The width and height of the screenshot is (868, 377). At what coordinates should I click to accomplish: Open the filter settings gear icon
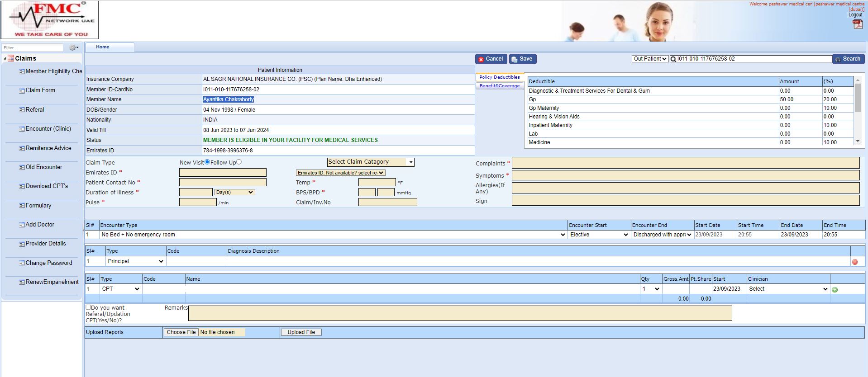[x=73, y=47]
